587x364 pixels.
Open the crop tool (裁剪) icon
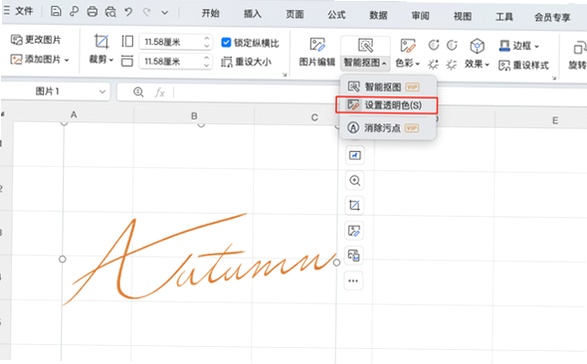click(x=101, y=41)
